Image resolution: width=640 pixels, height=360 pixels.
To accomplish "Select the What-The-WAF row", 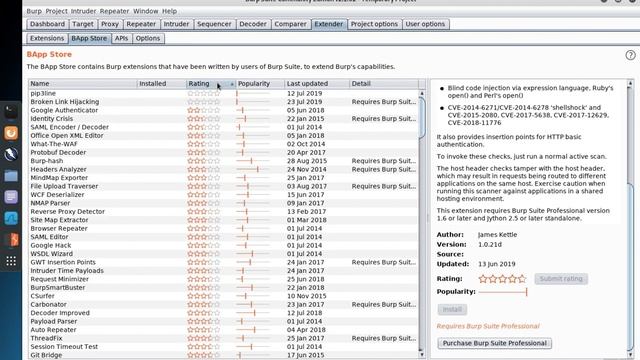I will click(223, 144).
